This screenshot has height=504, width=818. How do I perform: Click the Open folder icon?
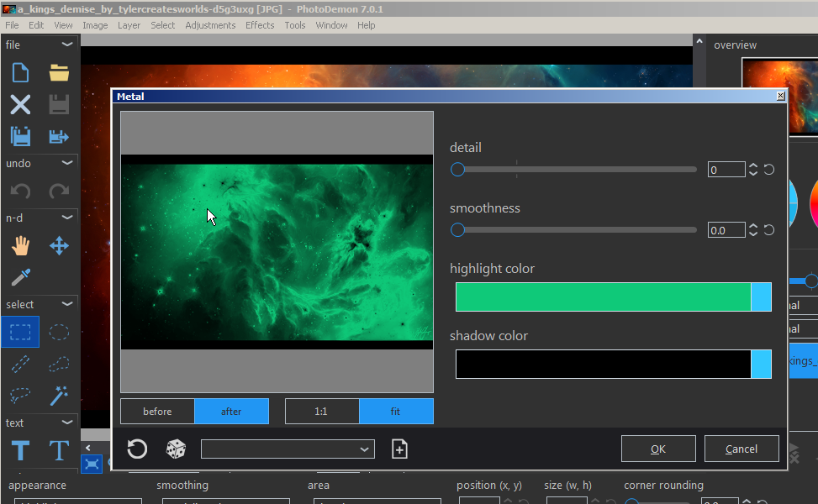coord(59,72)
